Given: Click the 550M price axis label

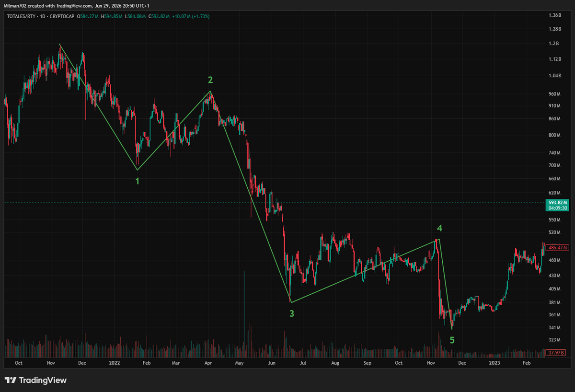Looking at the screenshot, I should [x=555, y=220].
